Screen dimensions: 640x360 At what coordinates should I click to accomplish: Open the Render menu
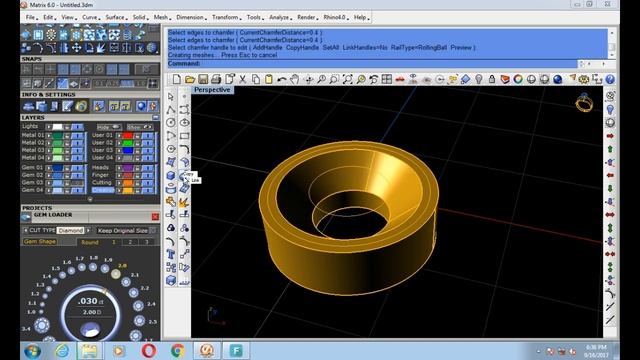tap(307, 18)
